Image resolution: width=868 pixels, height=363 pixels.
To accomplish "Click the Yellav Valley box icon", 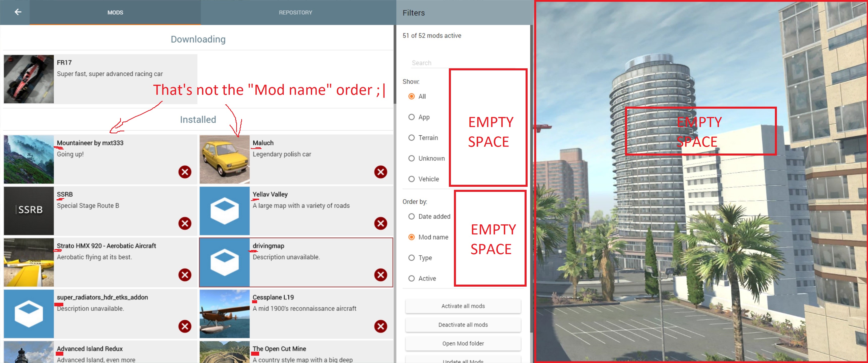I will click(x=224, y=211).
